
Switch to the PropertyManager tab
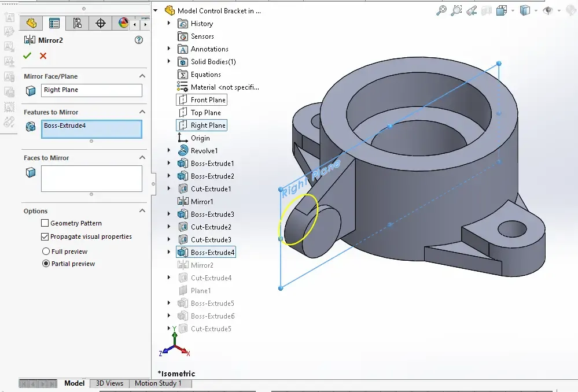point(54,23)
